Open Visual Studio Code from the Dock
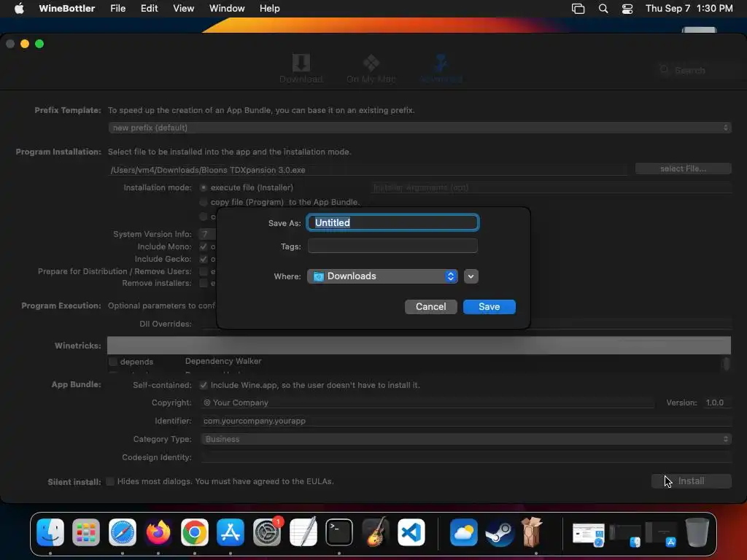 pos(411,532)
